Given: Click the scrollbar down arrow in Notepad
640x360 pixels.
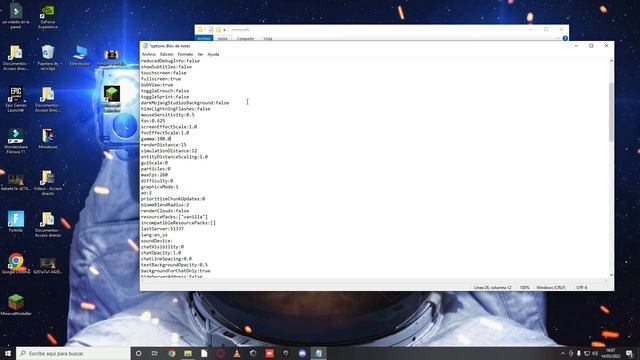Looking at the screenshot, I should [611, 275].
